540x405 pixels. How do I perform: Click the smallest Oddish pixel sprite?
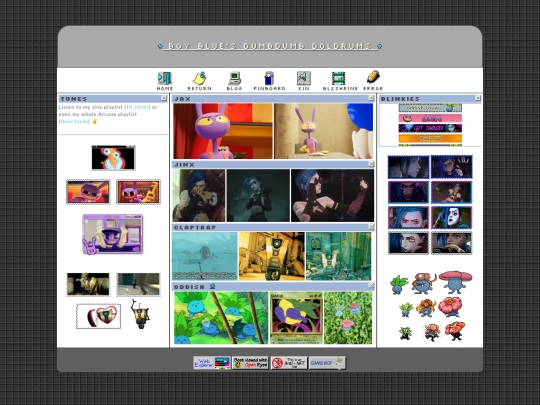[x=405, y=333]
